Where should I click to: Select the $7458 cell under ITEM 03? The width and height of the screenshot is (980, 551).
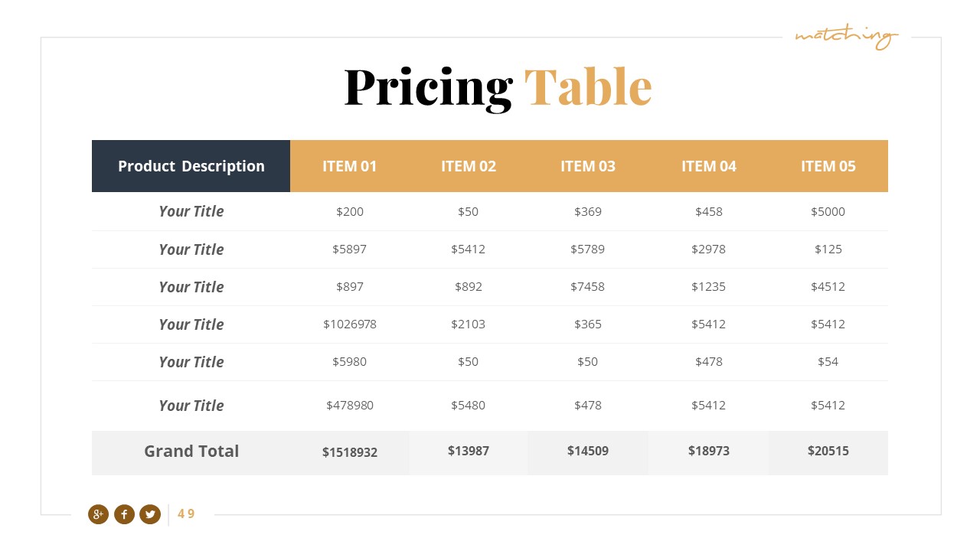pyautogui.click(x=588, y=287)
